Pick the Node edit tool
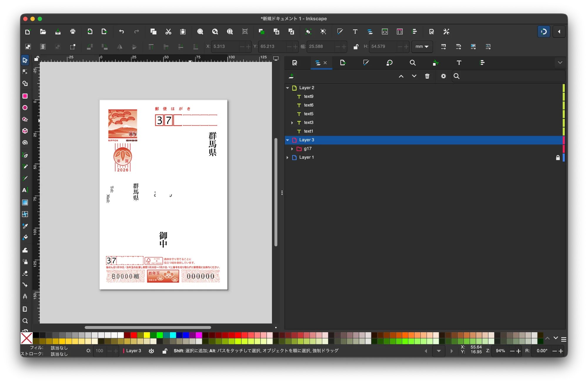The width and height of the screenshot is (588, 384). (x=25, y=72)
